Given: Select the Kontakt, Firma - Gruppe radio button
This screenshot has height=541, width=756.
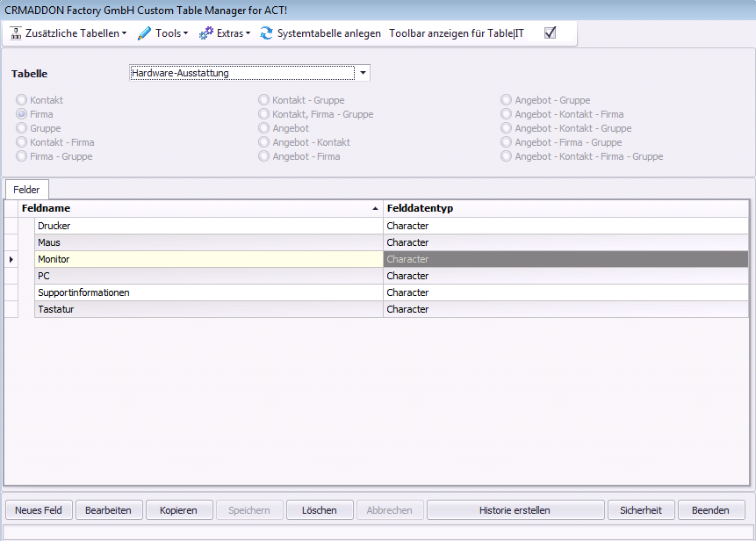Looking at the screenshot, I should pyautogui.click(x=263, y=114).
